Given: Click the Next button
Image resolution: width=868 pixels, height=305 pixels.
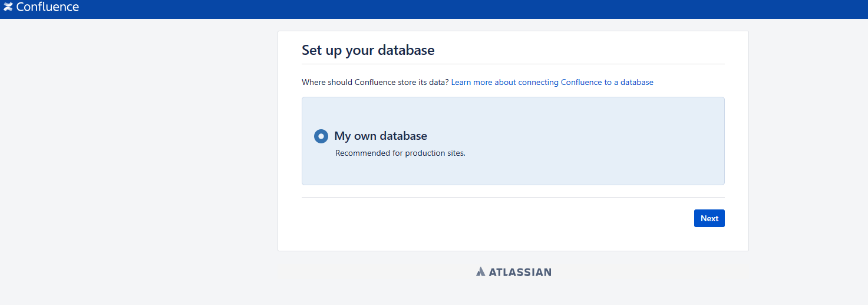Looking at the screenshot, I should pyautogui.click(x=709, y=218).
